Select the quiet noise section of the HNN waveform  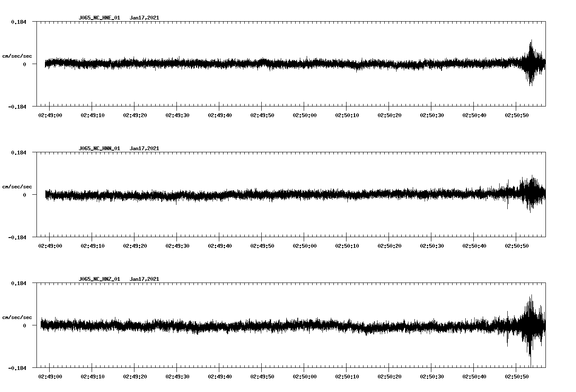coord(170,195)
